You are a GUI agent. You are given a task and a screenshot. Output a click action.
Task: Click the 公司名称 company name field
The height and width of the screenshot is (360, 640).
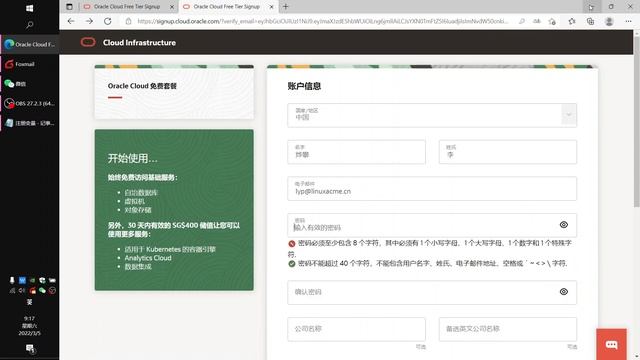click(356, 329)
